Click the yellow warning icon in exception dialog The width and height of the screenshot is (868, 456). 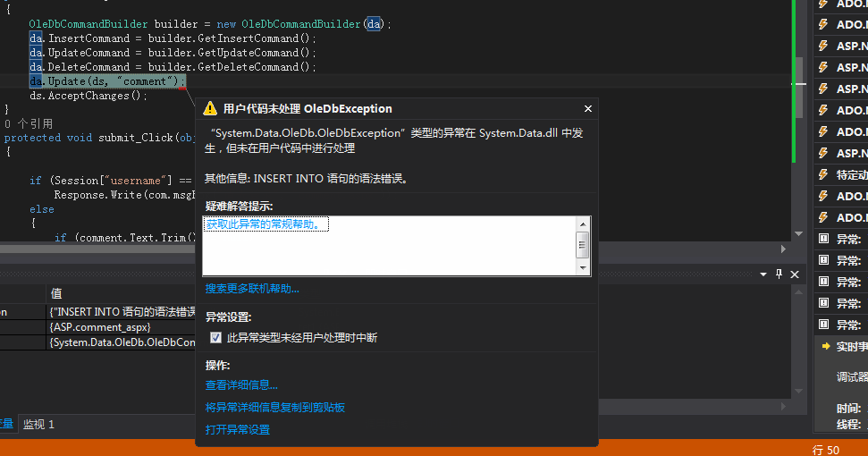[210, 108]
